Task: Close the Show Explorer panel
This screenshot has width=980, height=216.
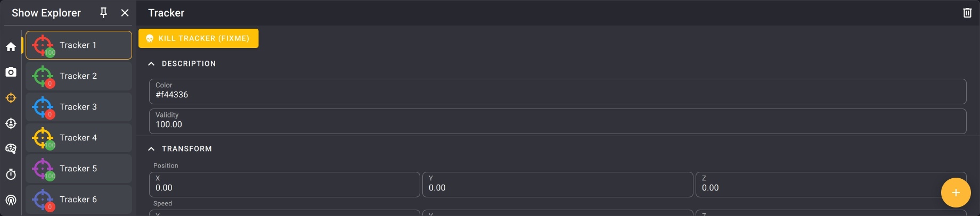Action: (x=125, y=13)
